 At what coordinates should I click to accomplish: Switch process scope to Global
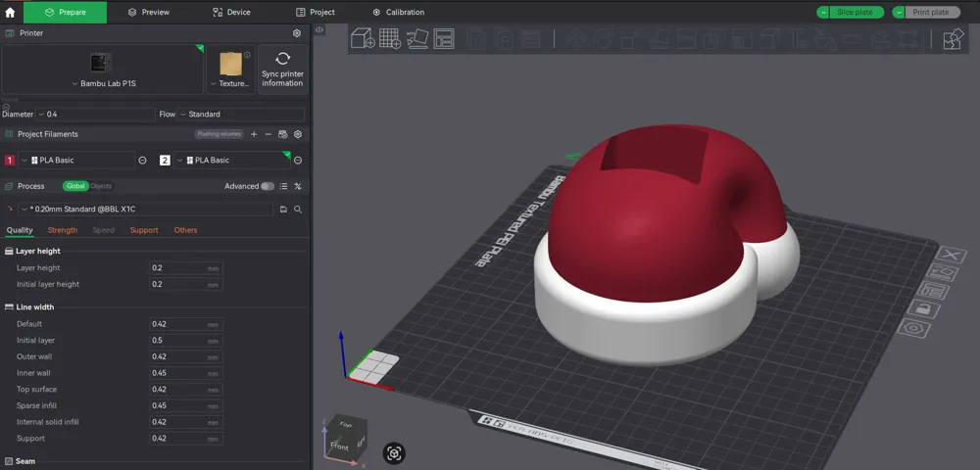click(75, 186)
